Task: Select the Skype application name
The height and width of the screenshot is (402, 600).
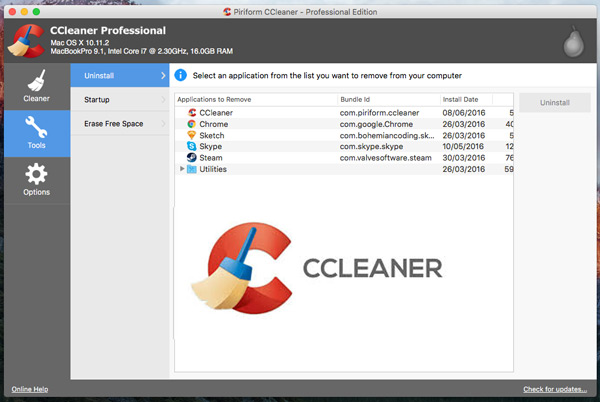Action: coord(210,146)
